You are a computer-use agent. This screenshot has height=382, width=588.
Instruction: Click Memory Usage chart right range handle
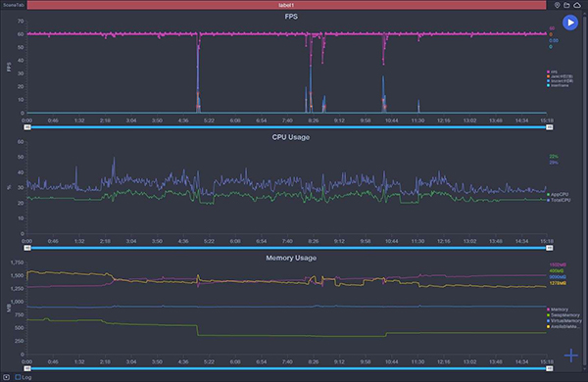click(550, 369)
